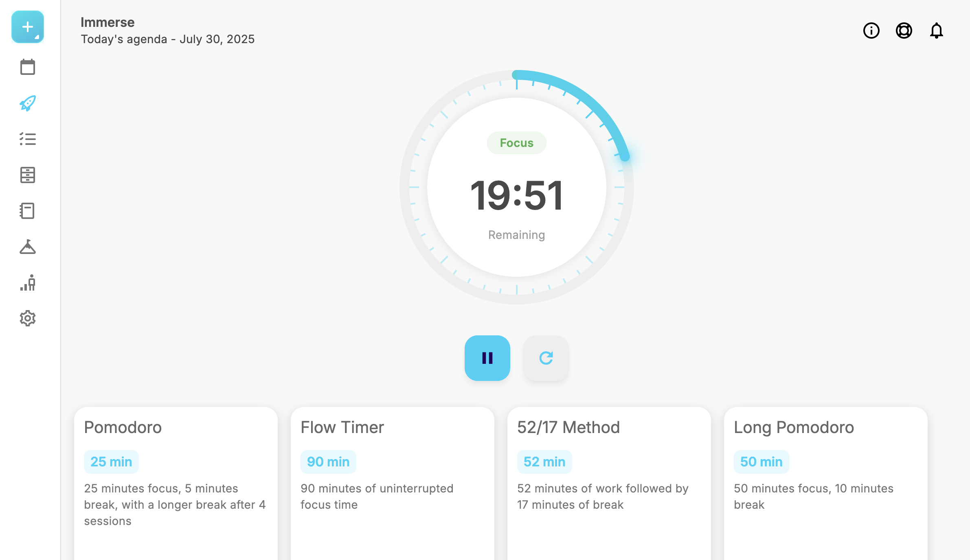This screenshot has height=560, width=970.
Task: Choose the Long Pomodoro preset
Action: pos(826,483)
